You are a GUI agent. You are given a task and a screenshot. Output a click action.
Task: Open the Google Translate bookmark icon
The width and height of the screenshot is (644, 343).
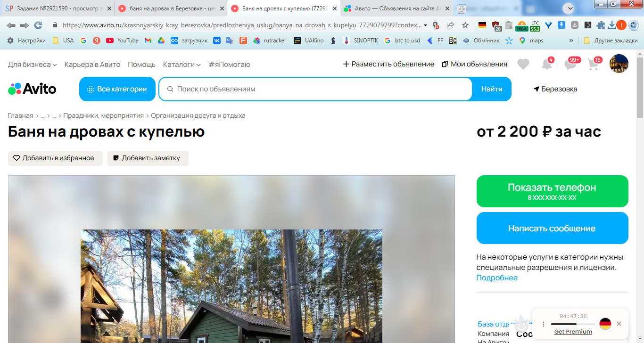(x=230, y=41)
